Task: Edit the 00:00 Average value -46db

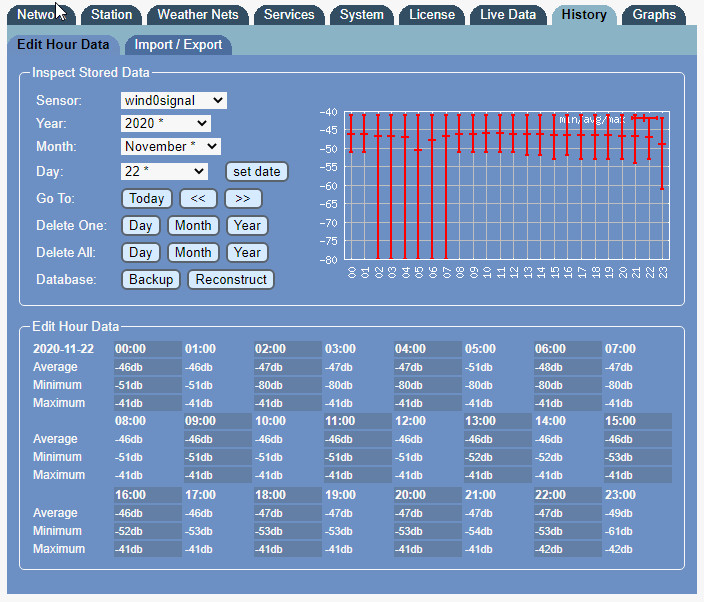Action: (148, 367)
